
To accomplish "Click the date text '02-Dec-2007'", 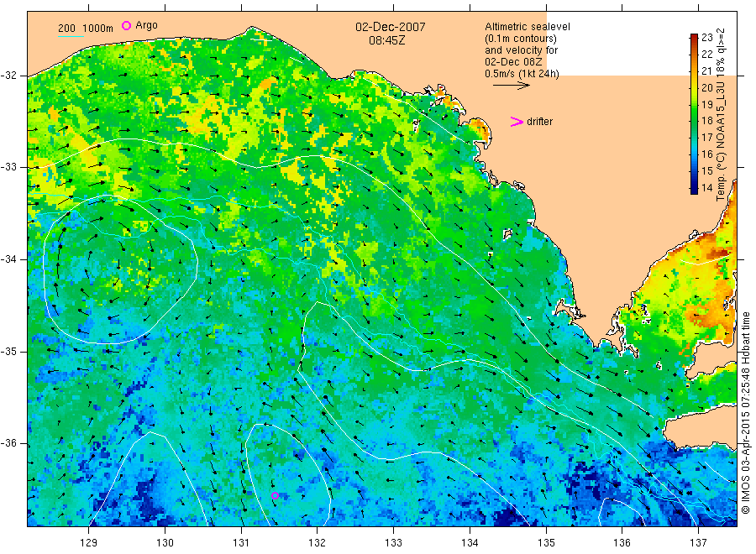I will click(391, 27).
